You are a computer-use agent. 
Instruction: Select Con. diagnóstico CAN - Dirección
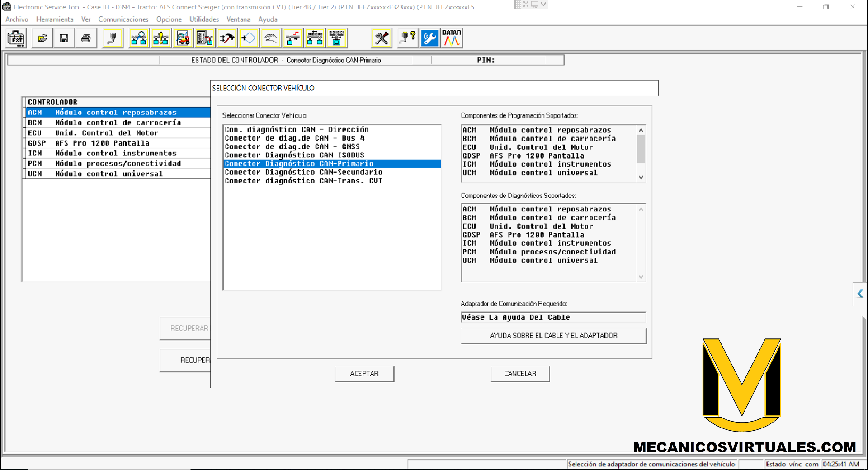coord(332,130)
